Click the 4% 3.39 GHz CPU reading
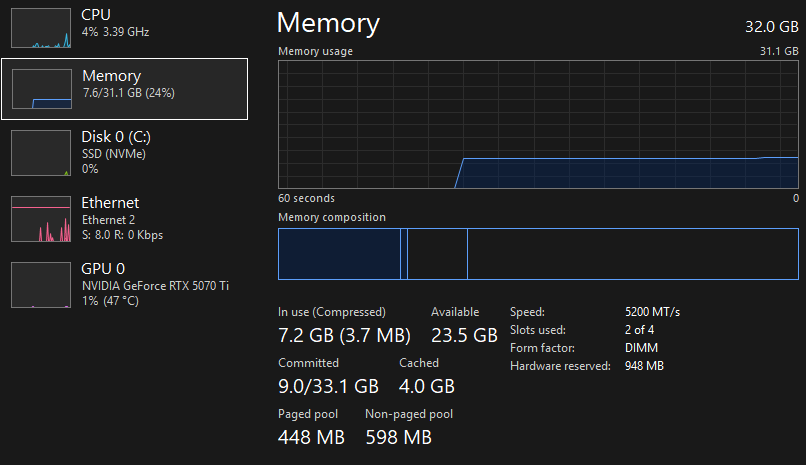The width and height of the screenshot is (806, 465). [116, 32]
